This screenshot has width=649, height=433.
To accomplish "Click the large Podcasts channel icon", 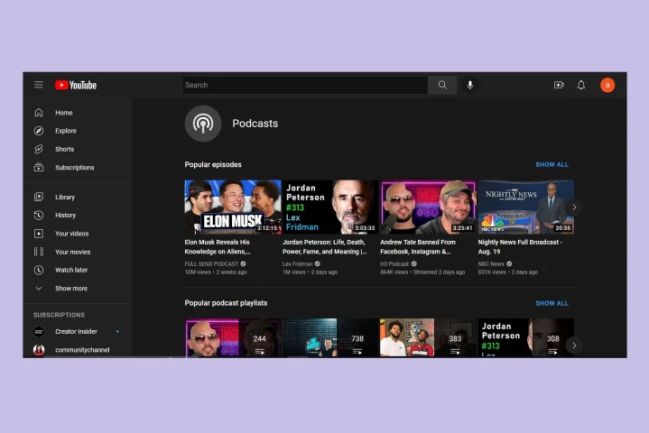I will coord(203,123).
